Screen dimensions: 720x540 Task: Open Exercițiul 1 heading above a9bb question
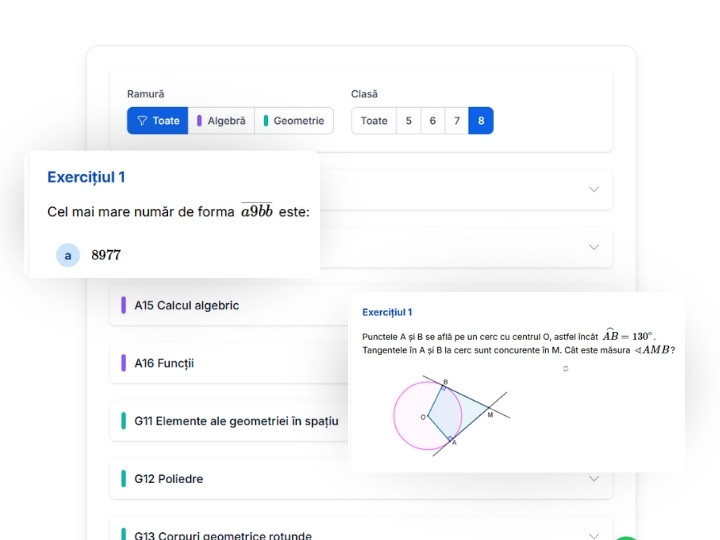tap(86, 177)
